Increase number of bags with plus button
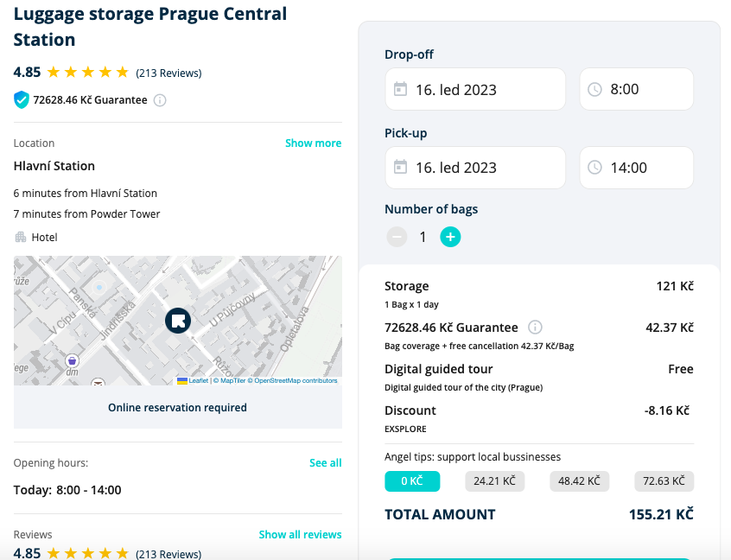Screen dimensions: 731x560 pos(450,237)
